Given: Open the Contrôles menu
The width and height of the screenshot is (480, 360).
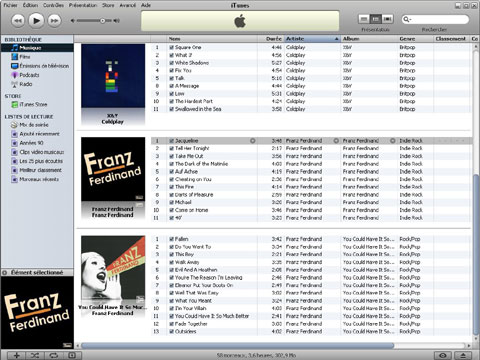Looking at the screenshot, I should point(53,5).
